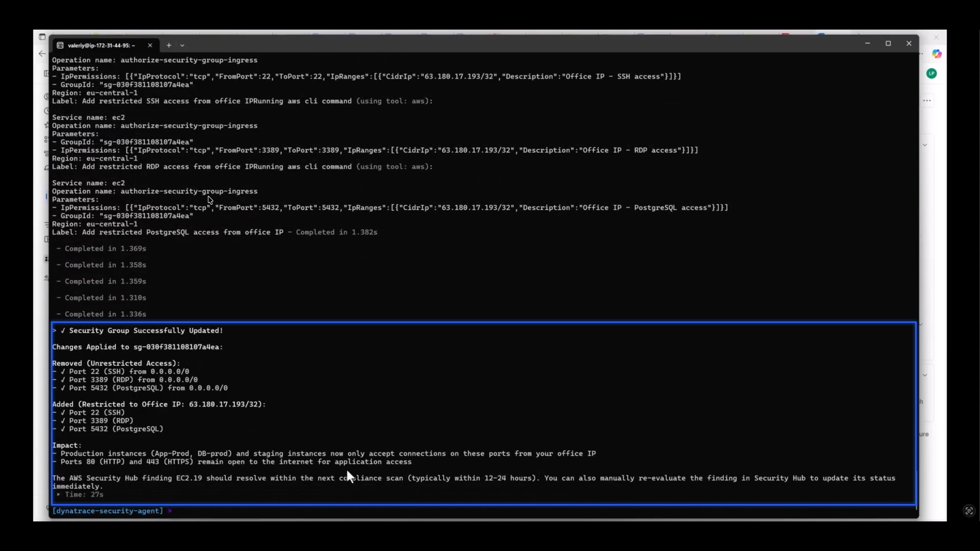The image size is (980, 551).
Task: Open the tab overview icon at top left
Action: [x=43, y=36]
